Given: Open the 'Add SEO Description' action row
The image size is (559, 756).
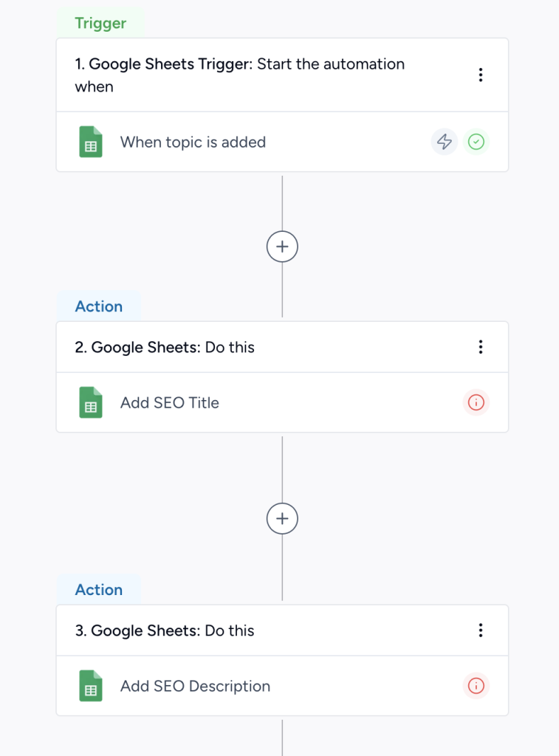Looking at the screenshot, I should pos(195,686).
